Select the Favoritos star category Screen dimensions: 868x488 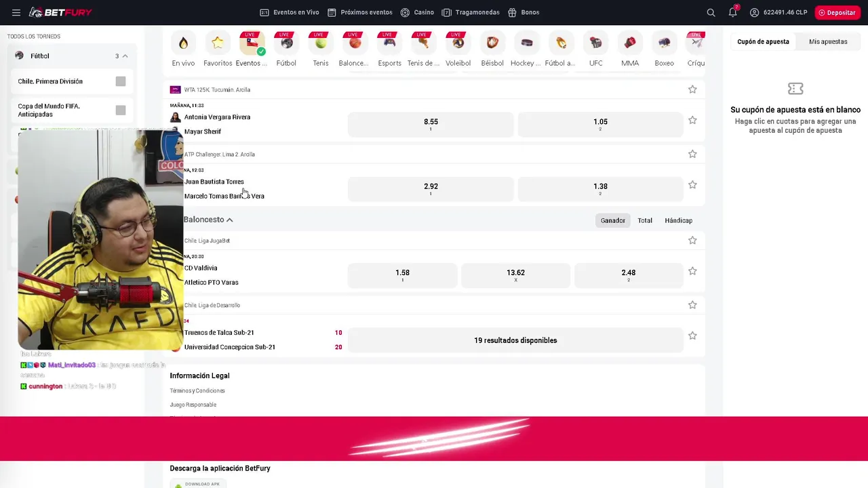(218, 43)
